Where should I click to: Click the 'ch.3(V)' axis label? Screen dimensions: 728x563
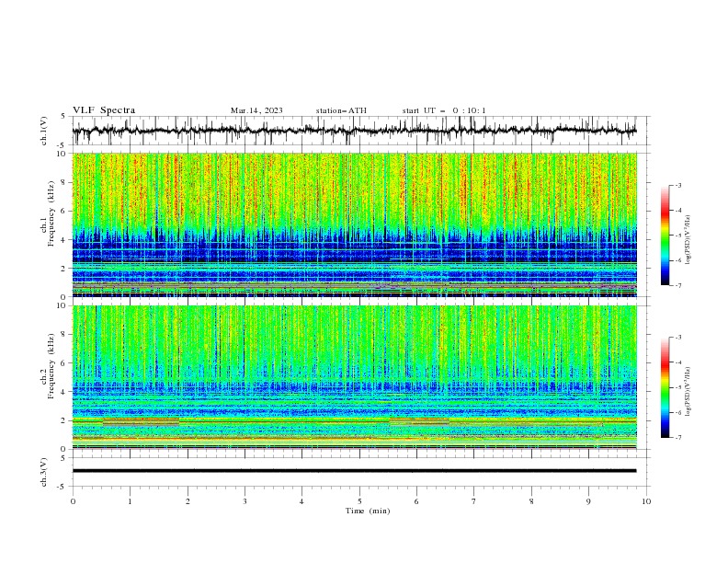(44, 472)
